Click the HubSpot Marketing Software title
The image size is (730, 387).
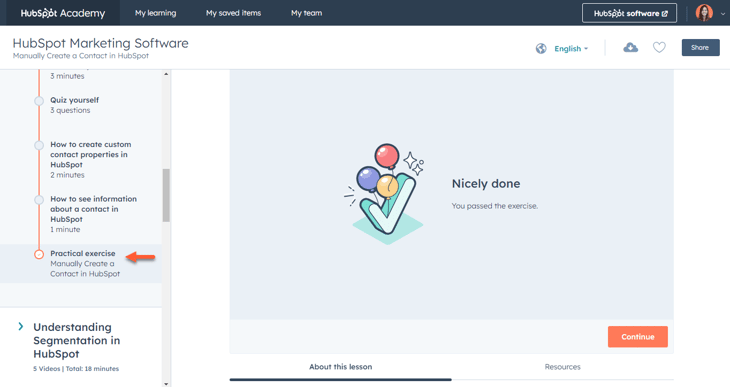101,43
